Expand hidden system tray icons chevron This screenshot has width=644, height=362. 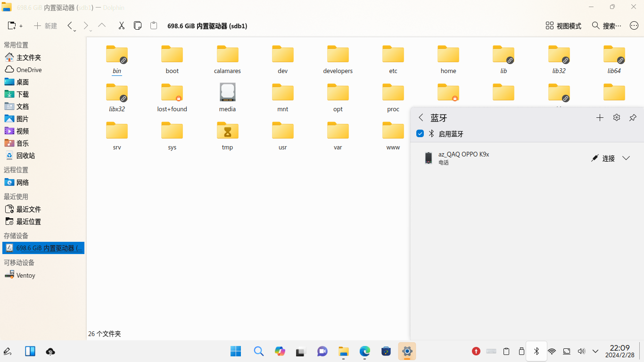[595, 351]
